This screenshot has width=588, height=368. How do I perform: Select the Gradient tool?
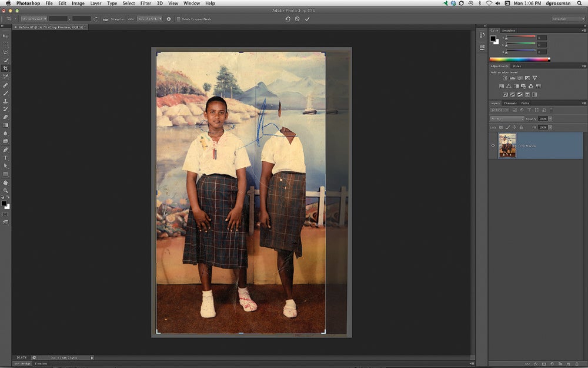pos(5,125)
